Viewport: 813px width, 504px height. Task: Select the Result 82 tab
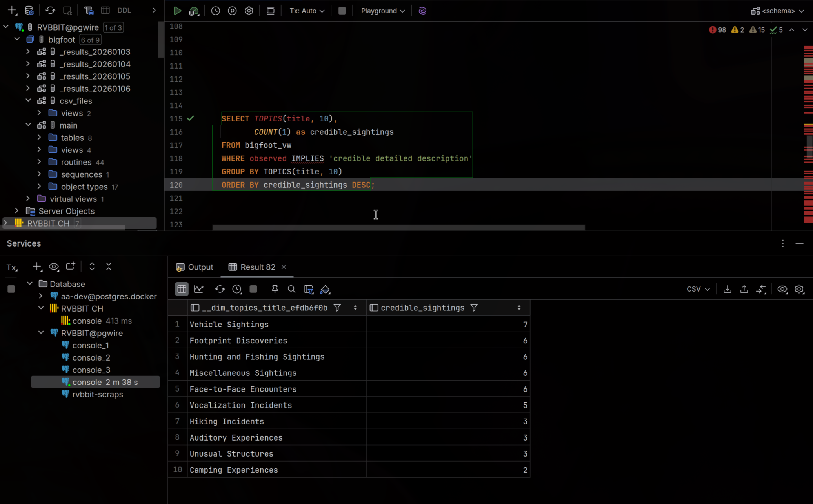pyautogui.click(x=257, y=267)
